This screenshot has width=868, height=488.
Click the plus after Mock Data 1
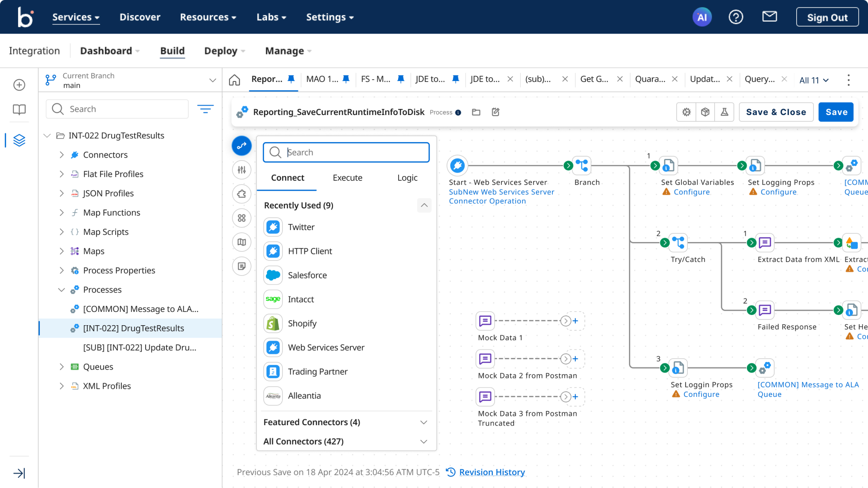click(575, 321)
